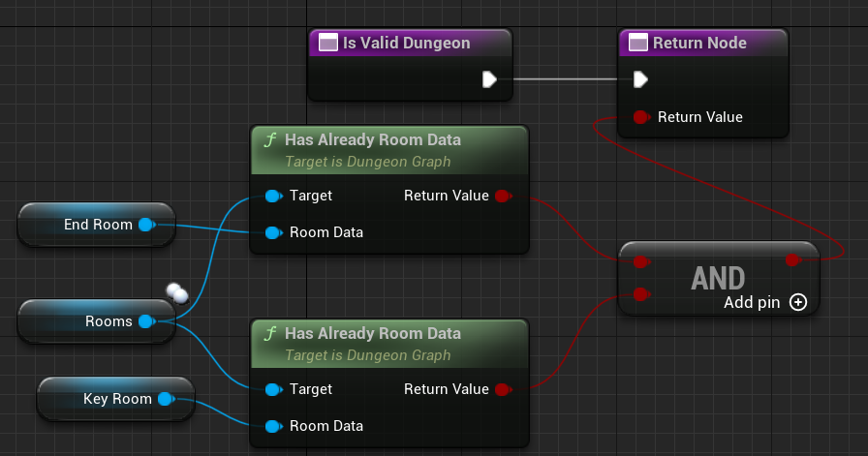Click the Key Room variable output pin
Screen dimensions: 868x456
165,399
